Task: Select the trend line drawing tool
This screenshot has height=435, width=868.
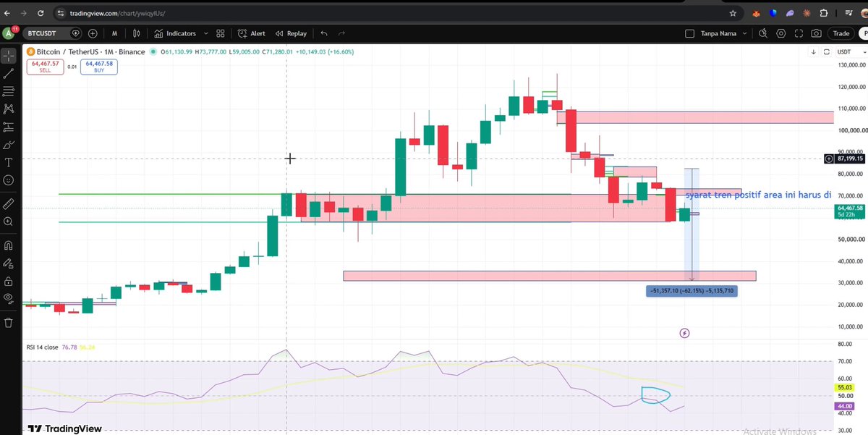Action: tap(9, 73)
